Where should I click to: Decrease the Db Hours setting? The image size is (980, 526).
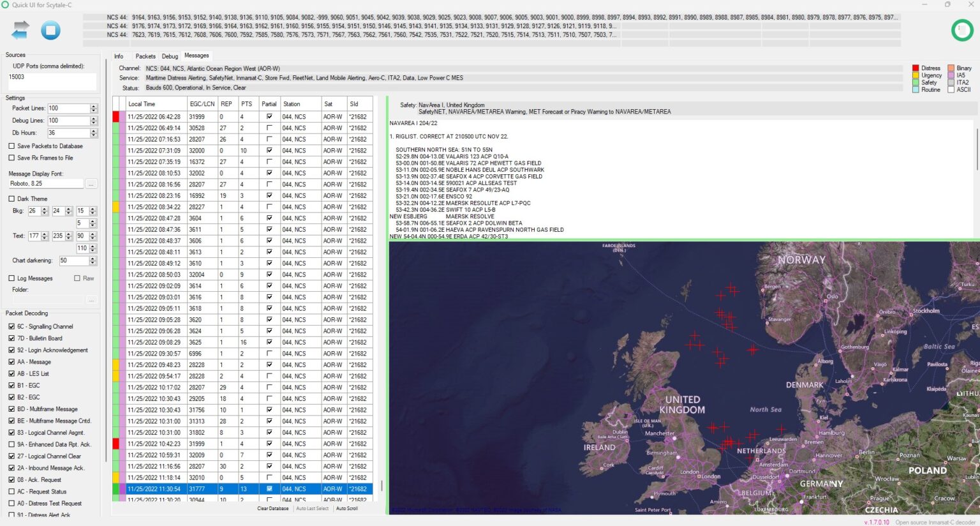point(93,135)
